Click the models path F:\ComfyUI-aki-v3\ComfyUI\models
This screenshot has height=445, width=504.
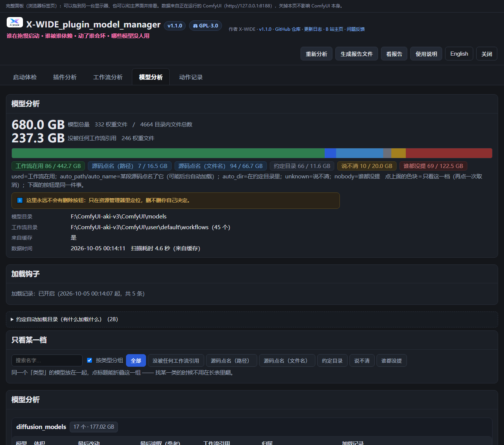tap(119, 217)
